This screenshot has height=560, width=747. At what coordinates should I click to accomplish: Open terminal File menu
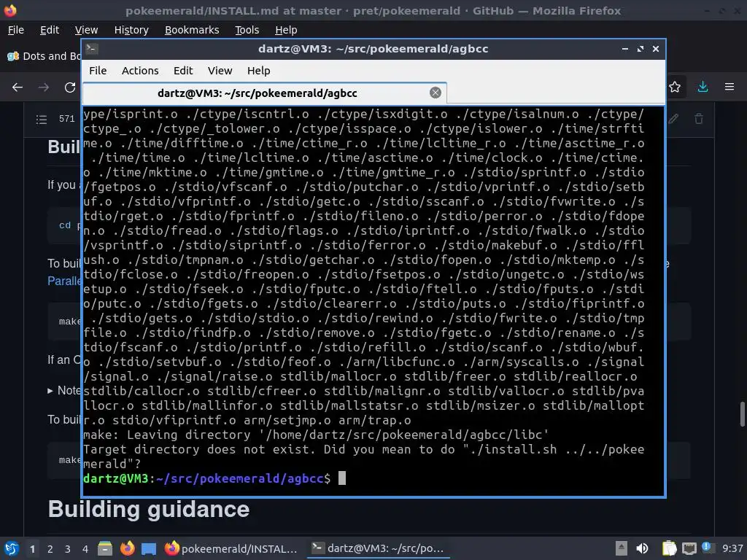tap(98, 71)
